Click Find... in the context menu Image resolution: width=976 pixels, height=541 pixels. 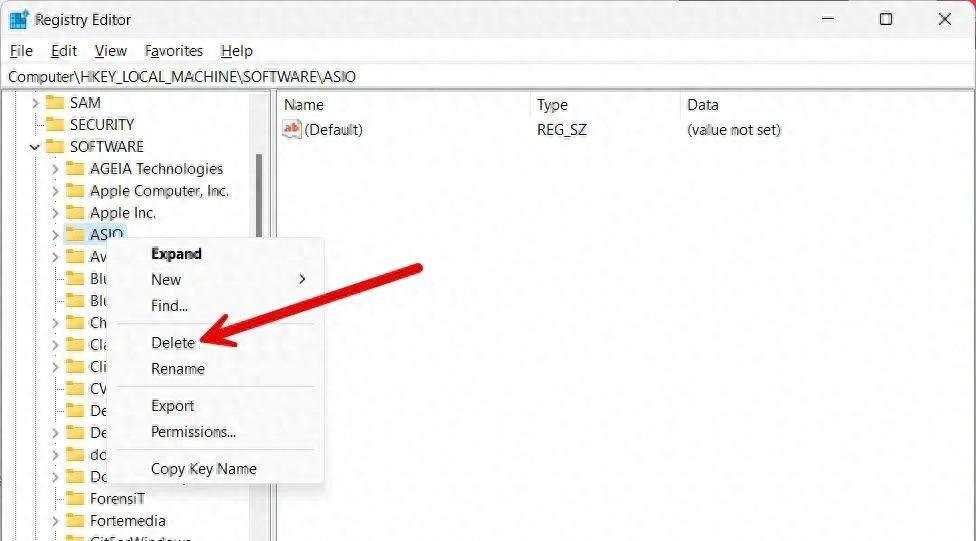pyautogui.click(x=169, y=306)
